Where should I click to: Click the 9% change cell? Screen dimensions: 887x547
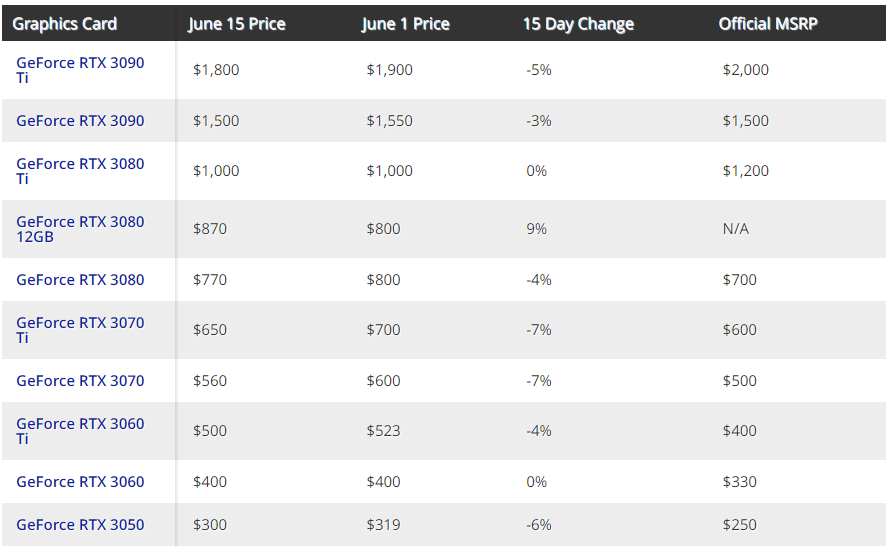[x=536, y=229]
